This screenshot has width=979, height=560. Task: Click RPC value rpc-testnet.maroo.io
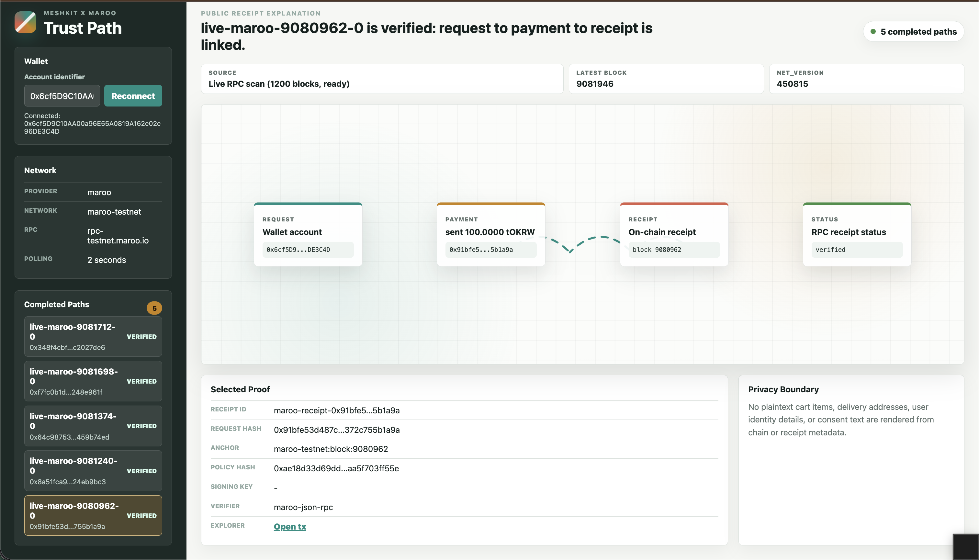[x=118, y=236]
